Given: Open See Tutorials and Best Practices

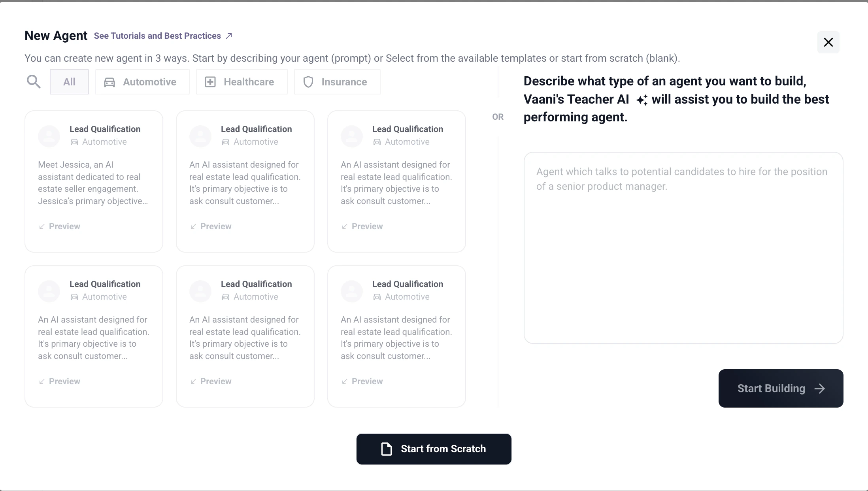Looking at the screenshot, I should (x=157, y=36).
